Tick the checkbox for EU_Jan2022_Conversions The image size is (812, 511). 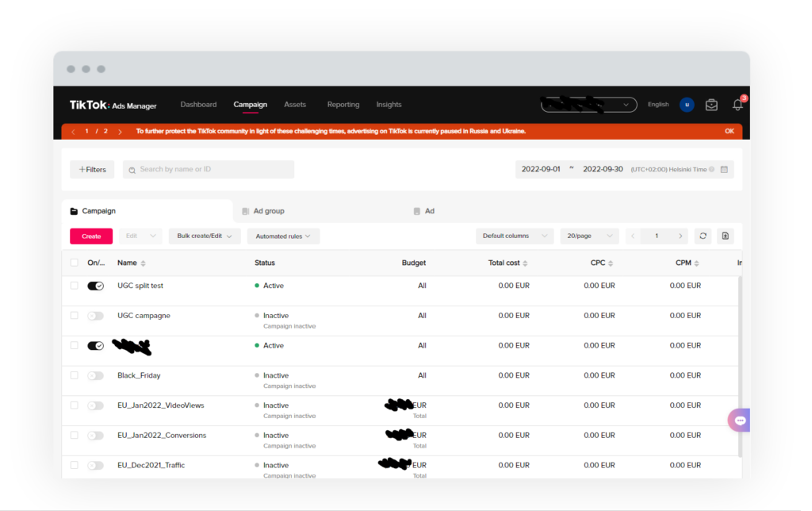point(74,436)
